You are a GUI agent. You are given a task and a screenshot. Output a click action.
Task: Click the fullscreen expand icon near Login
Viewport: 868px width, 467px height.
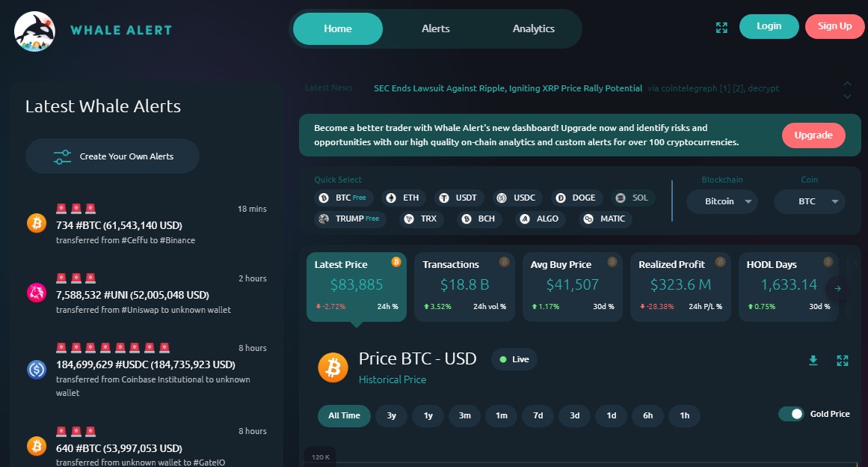pyautogui.click(x=721, y=27)
